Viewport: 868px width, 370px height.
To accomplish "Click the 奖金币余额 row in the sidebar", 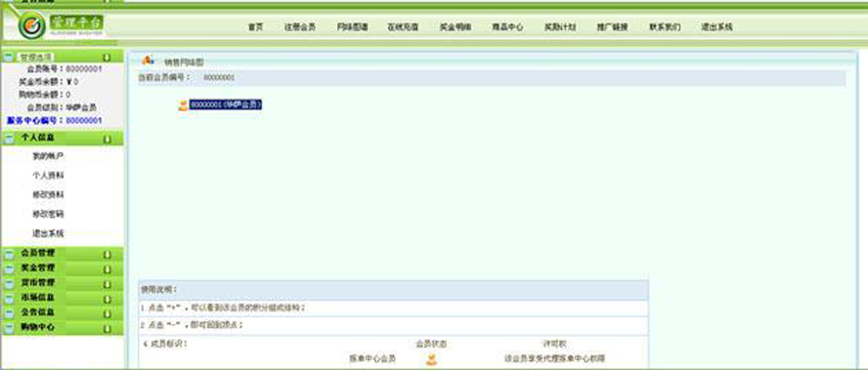I will pos(48,82).
